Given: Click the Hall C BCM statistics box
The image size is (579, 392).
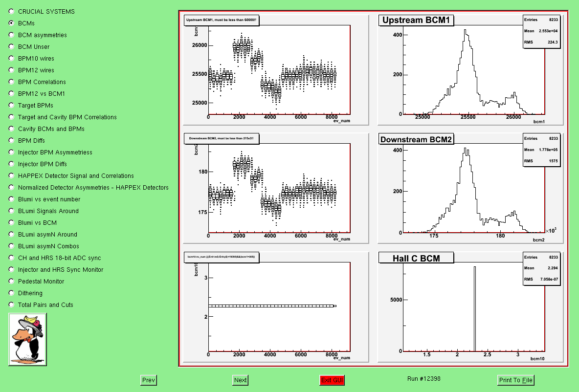Looking at the screenshot, I should [x=541, y=269].
